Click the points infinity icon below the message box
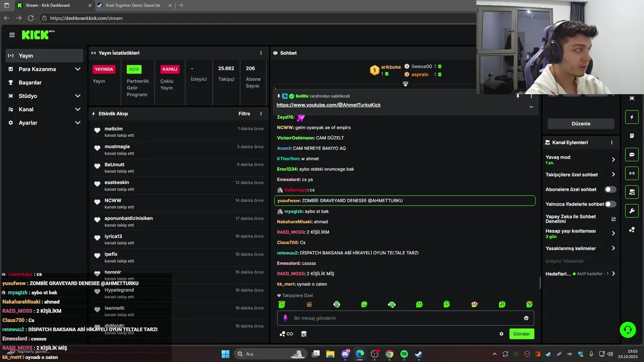Screen dimensions: 644x362 (286, 334)
